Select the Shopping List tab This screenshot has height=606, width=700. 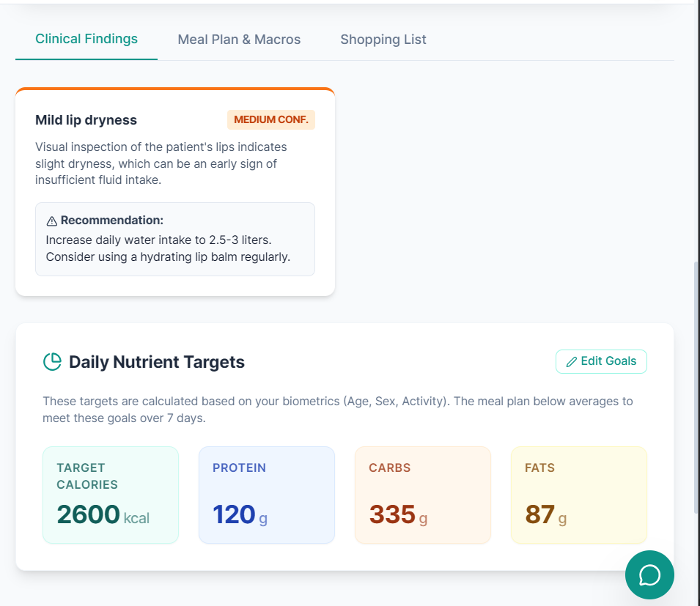(383, 40)
